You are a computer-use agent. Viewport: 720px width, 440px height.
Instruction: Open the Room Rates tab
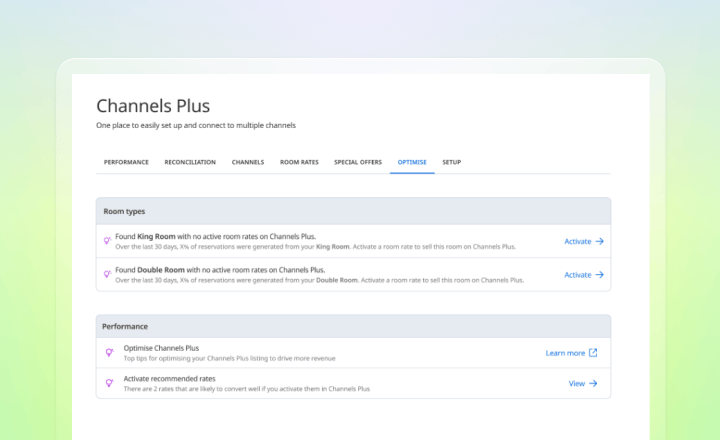click(x=299, y=162)
